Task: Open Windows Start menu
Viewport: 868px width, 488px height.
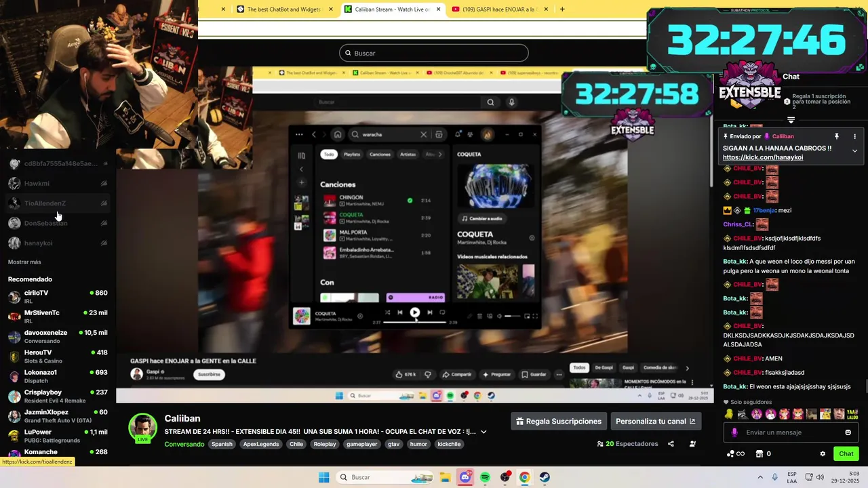Action: pyautogui.click(x=324, y=477)
